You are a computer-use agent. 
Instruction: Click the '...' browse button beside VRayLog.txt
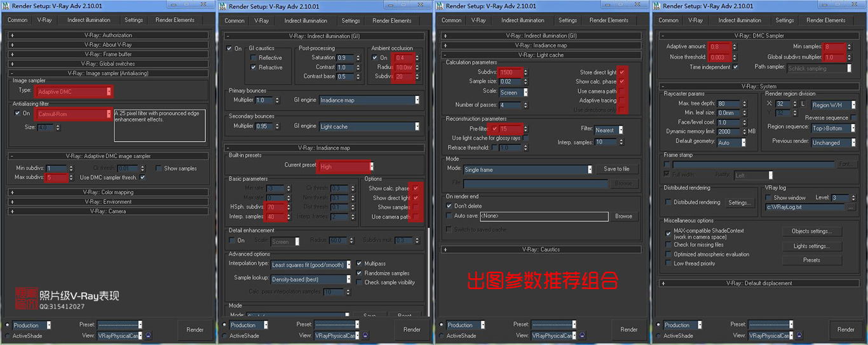coord(851,207)
